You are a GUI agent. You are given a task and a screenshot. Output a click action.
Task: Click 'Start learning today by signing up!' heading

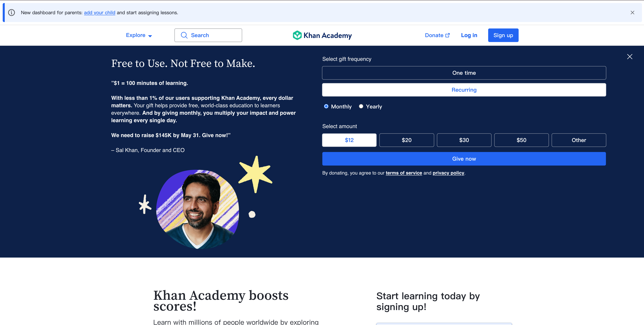tap(428, 301)
